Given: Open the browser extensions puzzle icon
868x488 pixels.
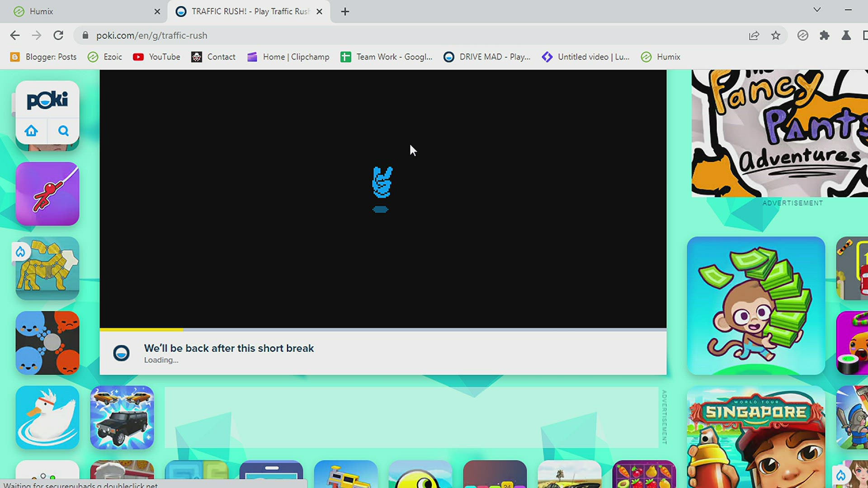Looking at the screenshot, I should (x=824, y=35).
